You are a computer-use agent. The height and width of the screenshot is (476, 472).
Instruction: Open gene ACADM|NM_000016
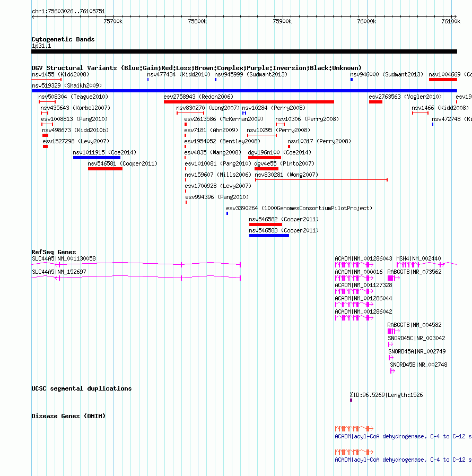pyautogui.click(x=359, y=272)
